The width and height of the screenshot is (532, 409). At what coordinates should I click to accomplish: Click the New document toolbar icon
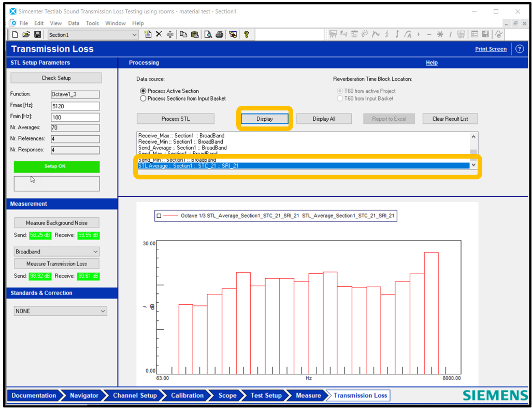click(x=15, y=35)
